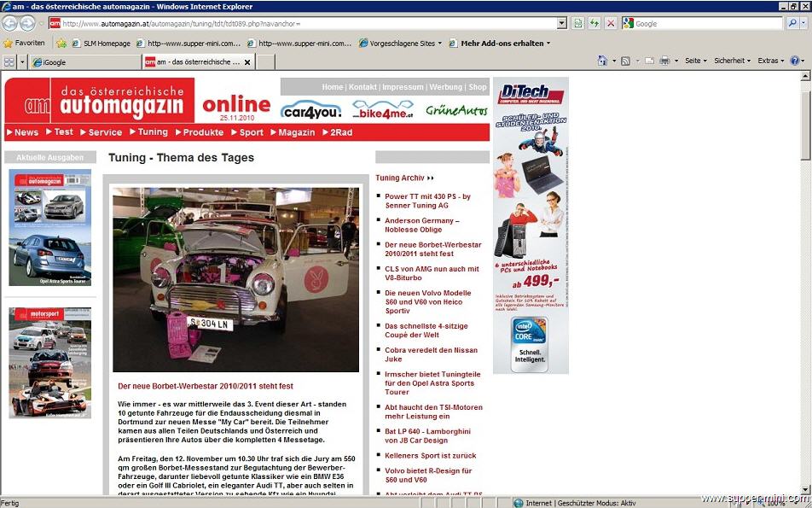The height and width of the screenshot is (508, 812).
Task: Click the browser Back button
Action: (11, 24)
